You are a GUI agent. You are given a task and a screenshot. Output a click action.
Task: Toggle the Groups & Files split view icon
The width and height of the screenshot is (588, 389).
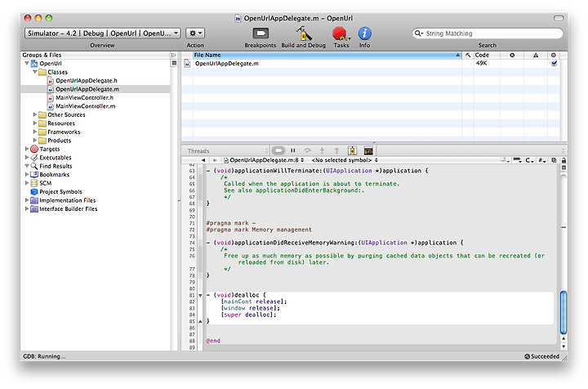(173, 55)
